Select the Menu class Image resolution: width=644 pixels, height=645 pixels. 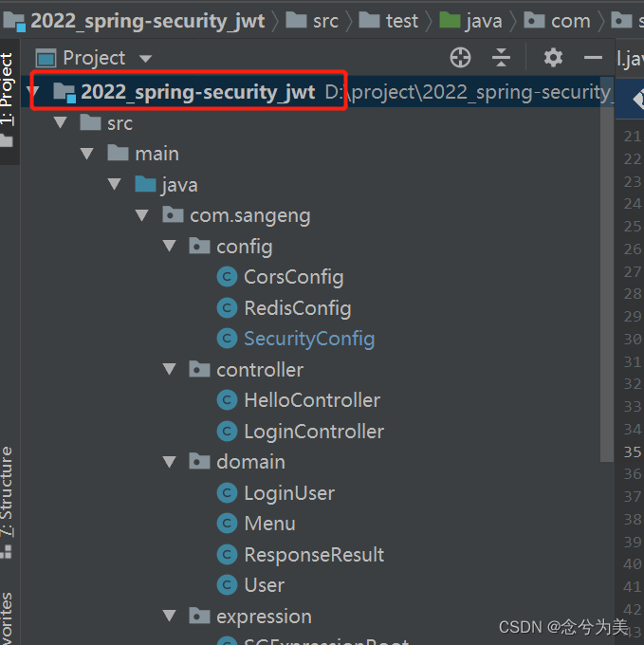pos(269,524)
